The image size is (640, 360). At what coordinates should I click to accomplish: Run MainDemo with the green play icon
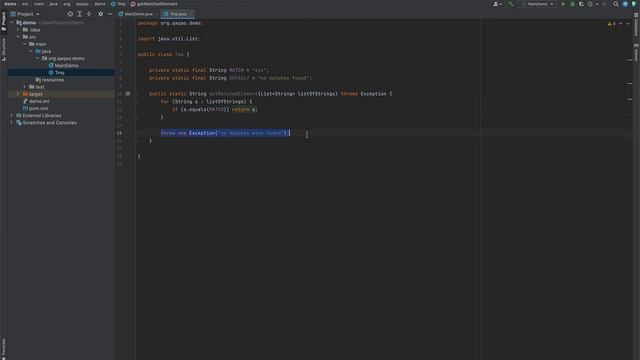coord(563,4)
